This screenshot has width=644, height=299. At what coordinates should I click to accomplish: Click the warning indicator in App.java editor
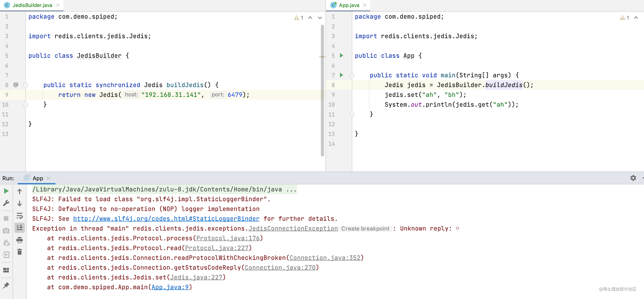[625, 18]
